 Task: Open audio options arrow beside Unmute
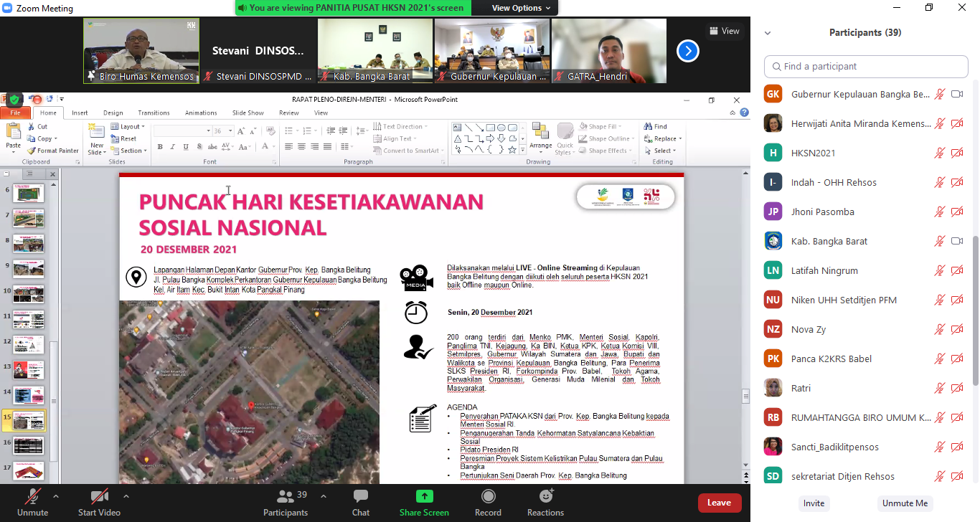point(56,495)
